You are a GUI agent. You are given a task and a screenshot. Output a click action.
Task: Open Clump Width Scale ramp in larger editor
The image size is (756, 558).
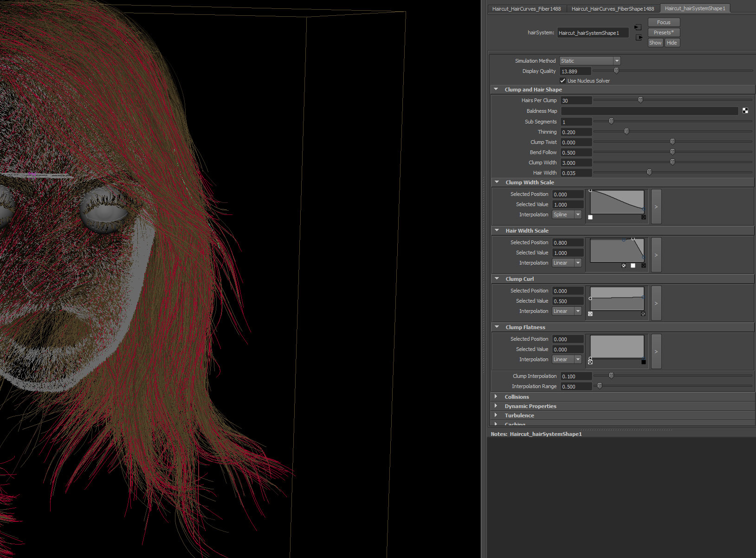[x=656, y=207]
